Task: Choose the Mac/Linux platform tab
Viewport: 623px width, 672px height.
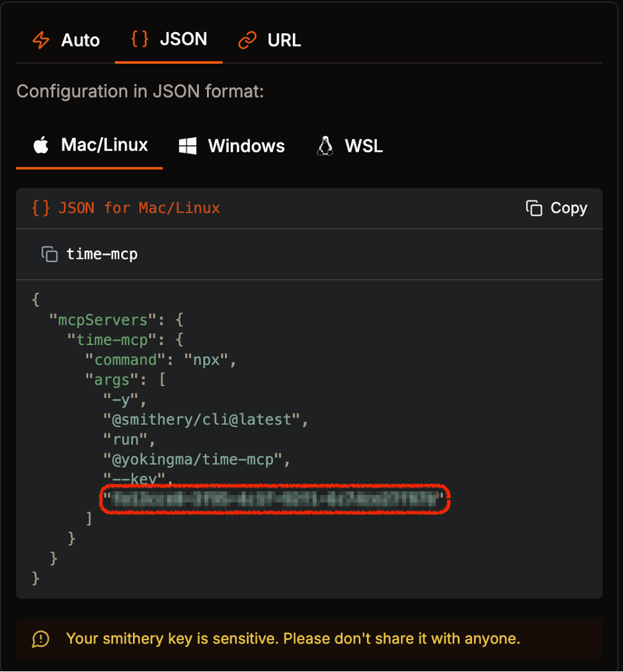Action: point(90,145)
